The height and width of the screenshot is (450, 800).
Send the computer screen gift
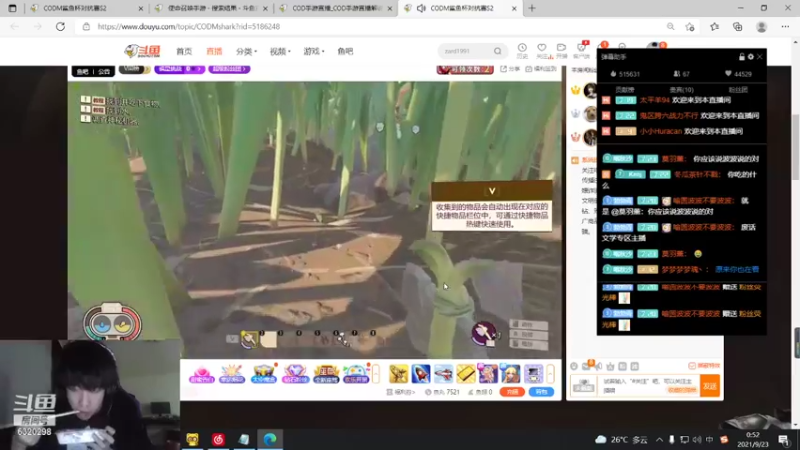coord(533,374)
